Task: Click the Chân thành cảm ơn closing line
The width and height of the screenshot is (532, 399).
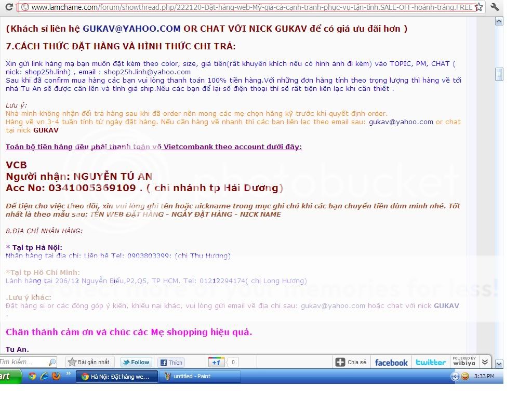Action: pyautogui.click(x=129, y=332)
